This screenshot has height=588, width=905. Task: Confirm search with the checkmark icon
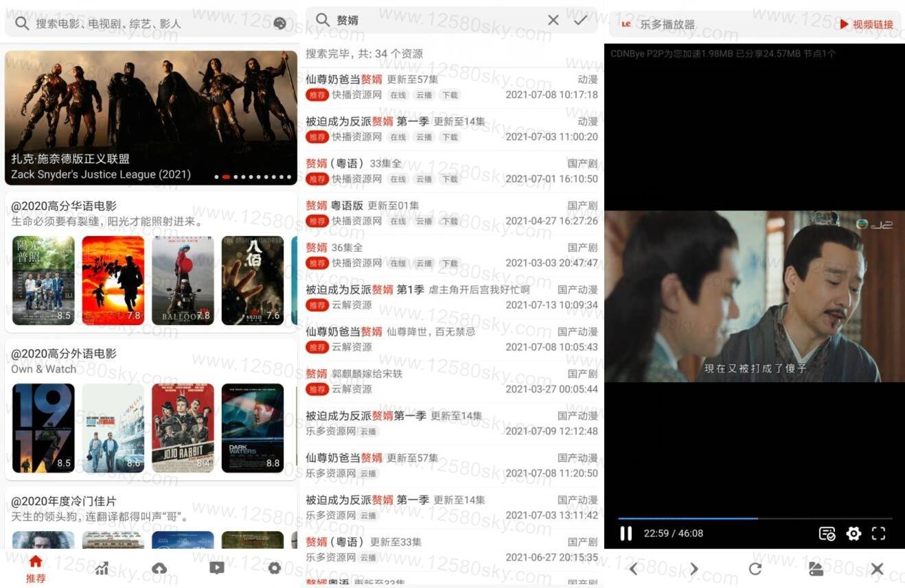coord(581,21)
